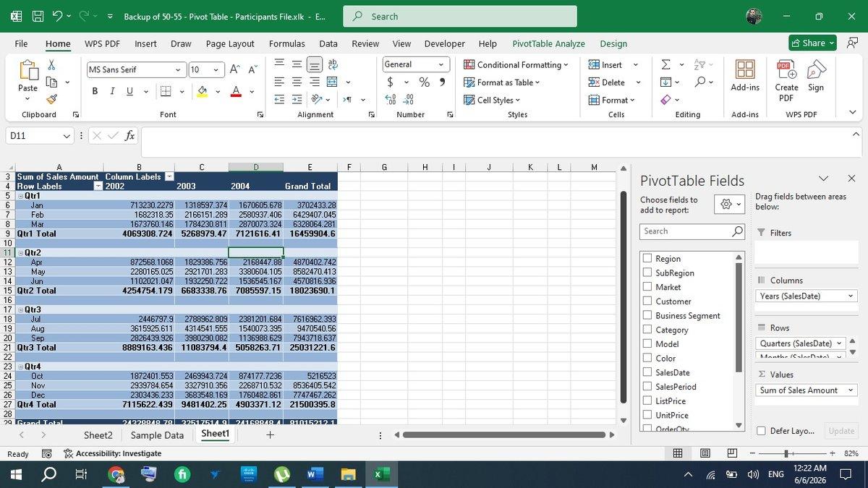Save the workbook from the title bar
868x488 pixels.
(38, 16)
